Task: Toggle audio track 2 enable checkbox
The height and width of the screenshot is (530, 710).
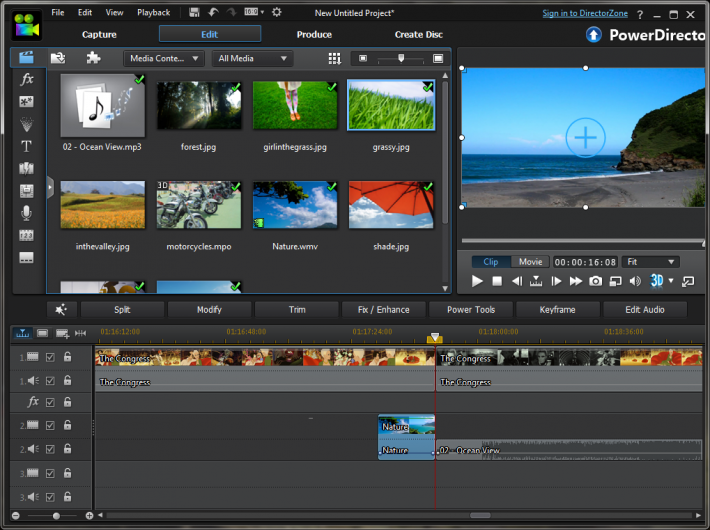Action: (50, 449)
